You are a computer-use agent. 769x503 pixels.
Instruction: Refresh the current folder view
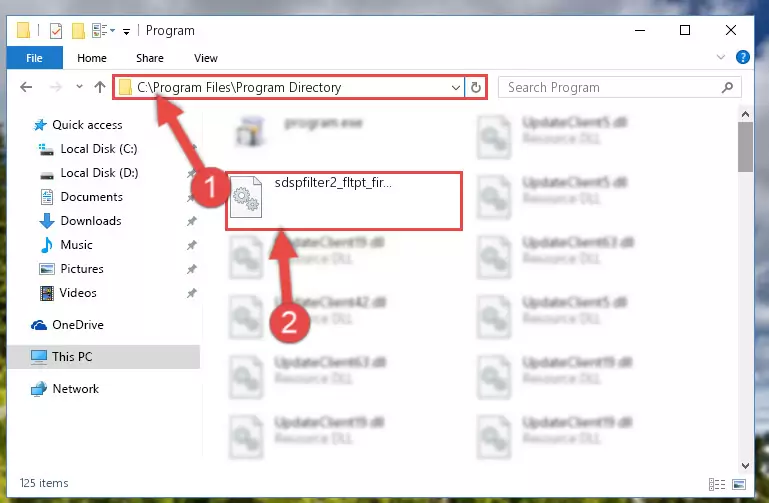476,87
